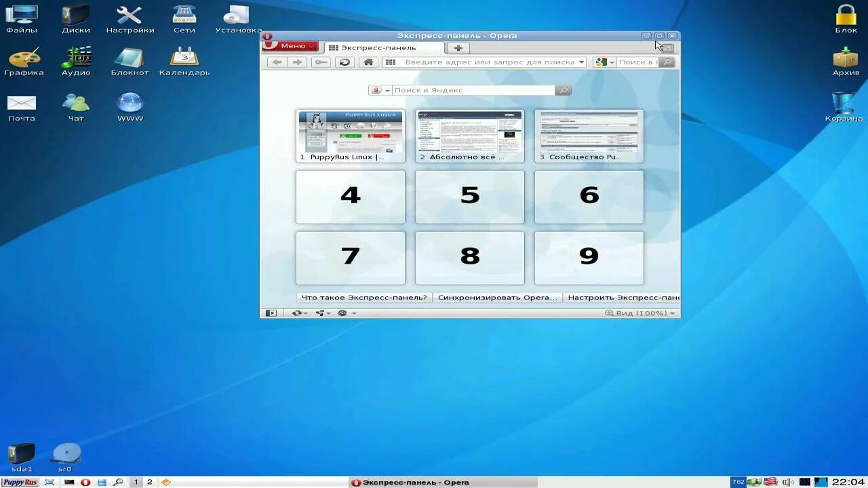Viewport: 868px width, 488px height.
Task: Click the Back navigation arrow
Action: (x=277, y=62)
